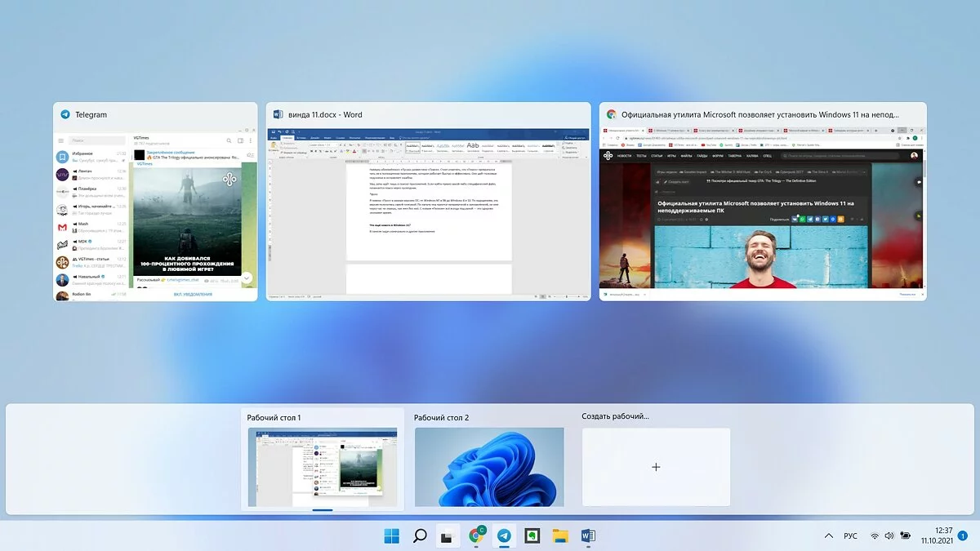Click the network icon in system tray
Image resolution: width=980 pixels, height=551 pixels.
pos(875,536)
